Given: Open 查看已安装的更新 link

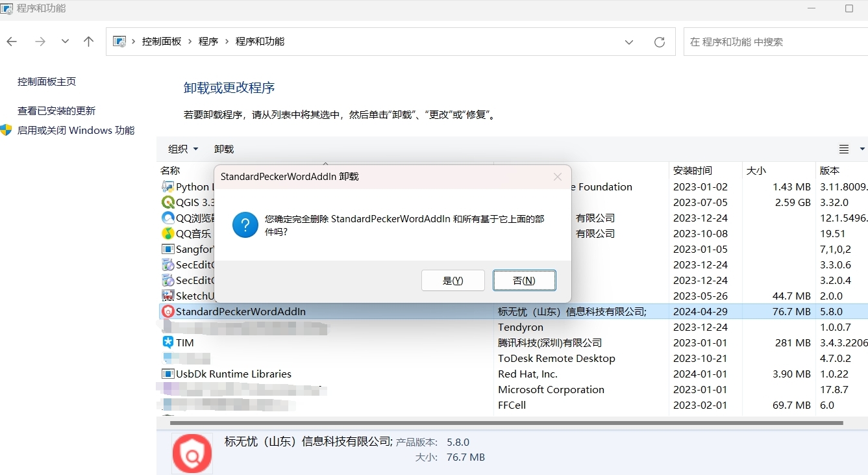Looking at the screenshot, I should pyautogui.click(x=56, y=111).
